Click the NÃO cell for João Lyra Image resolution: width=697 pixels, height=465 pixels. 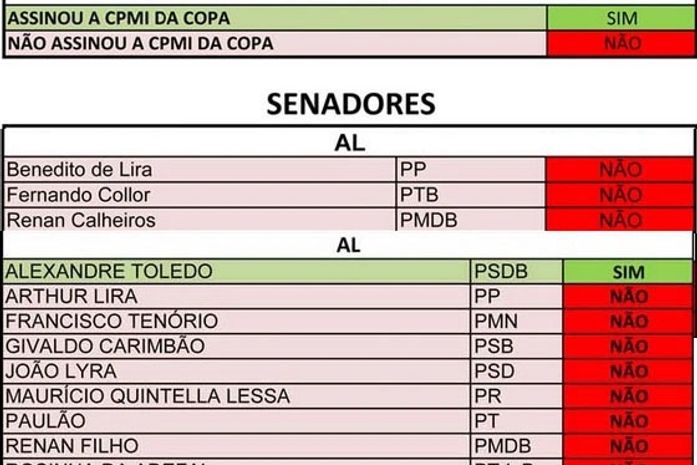[x=628, y=371]
